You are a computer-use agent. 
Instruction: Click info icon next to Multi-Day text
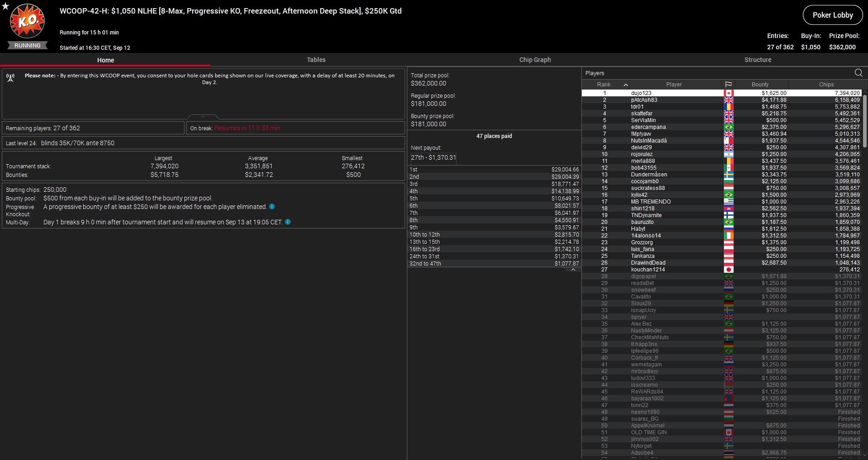pyautogui.click(x=288, y=222)
